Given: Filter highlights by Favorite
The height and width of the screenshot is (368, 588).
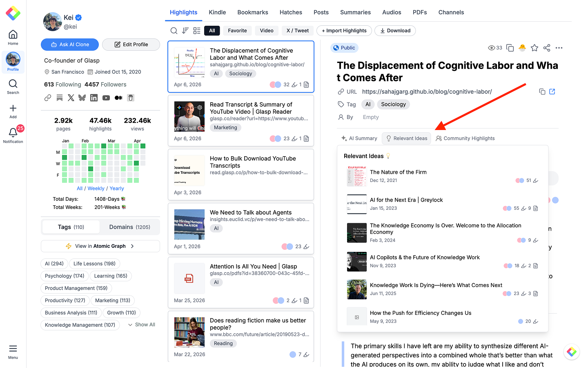Looking at the screenshot, I should tap(237, 31).
